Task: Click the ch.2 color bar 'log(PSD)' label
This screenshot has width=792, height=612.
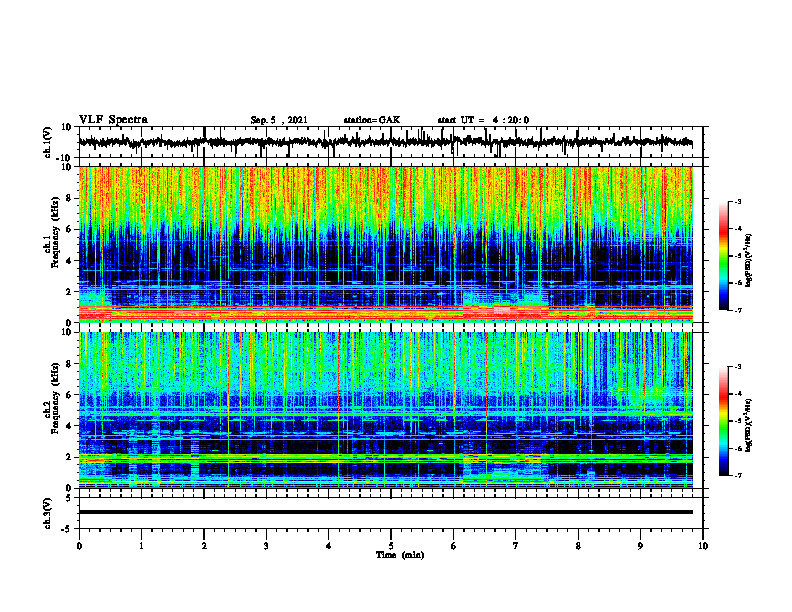Action: 749,426
